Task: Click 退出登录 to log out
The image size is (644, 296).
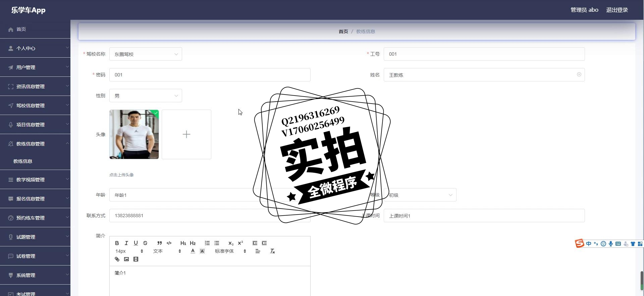Action: pos(617,10)
